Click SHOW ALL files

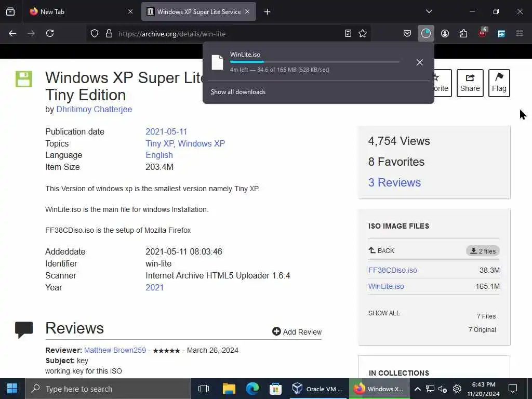tap(384, 313)
